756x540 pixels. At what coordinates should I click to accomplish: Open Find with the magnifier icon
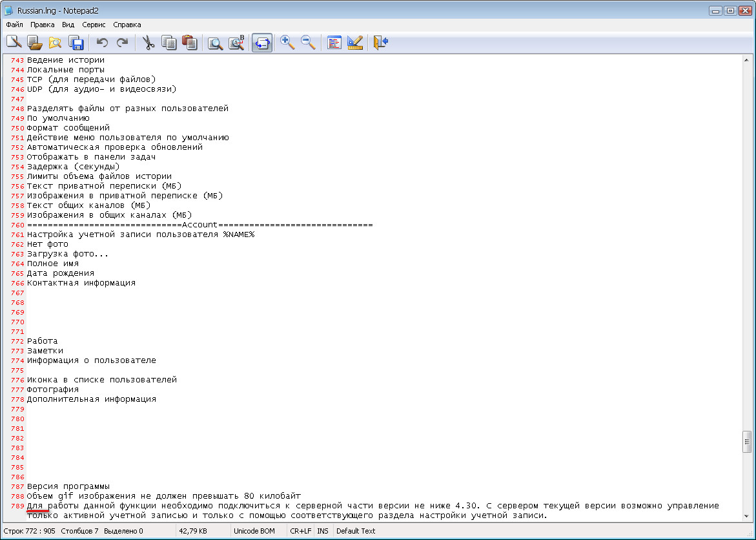(x=216, y=43)
